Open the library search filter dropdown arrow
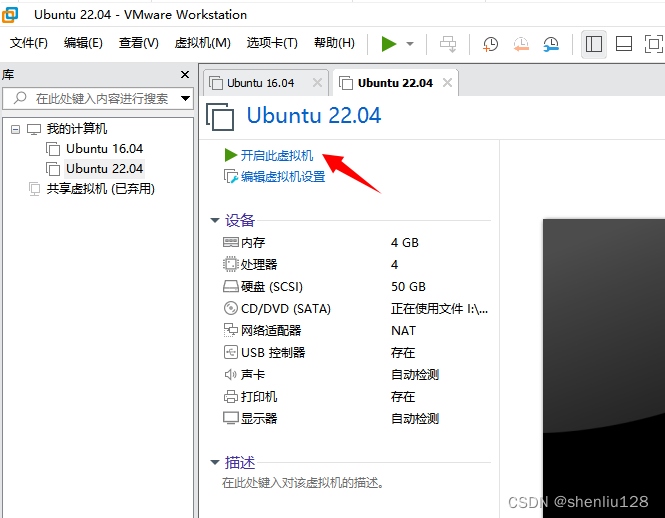665x518 pixels. pyautogui.click(x=185, y=98)
